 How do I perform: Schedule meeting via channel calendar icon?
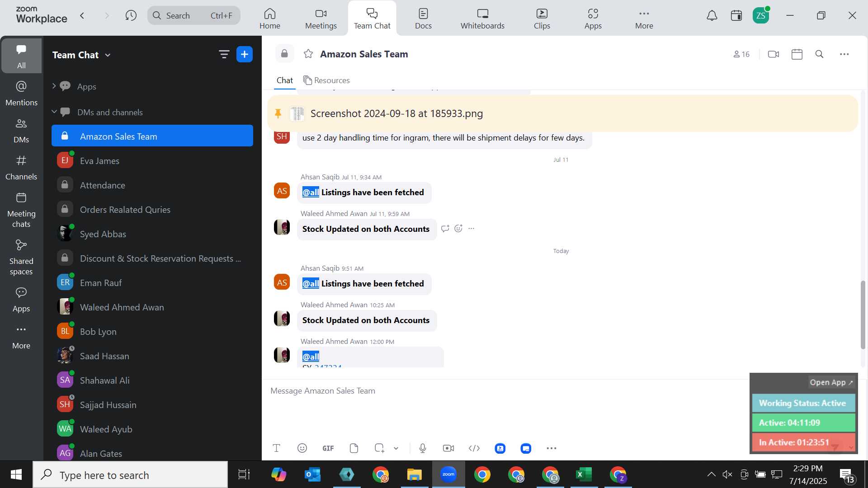(797, 54)
